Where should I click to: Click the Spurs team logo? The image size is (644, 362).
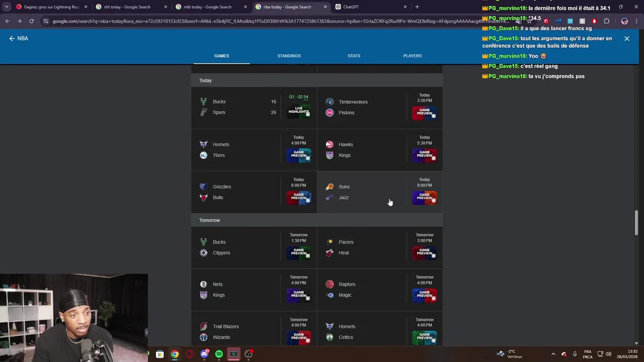point(203,112)
